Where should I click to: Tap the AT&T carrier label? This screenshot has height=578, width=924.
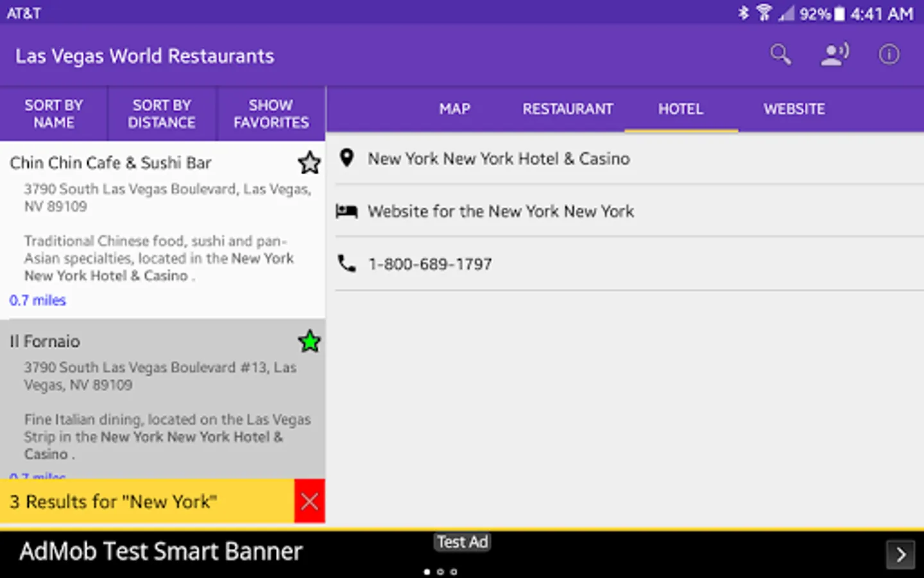[24, 13]
